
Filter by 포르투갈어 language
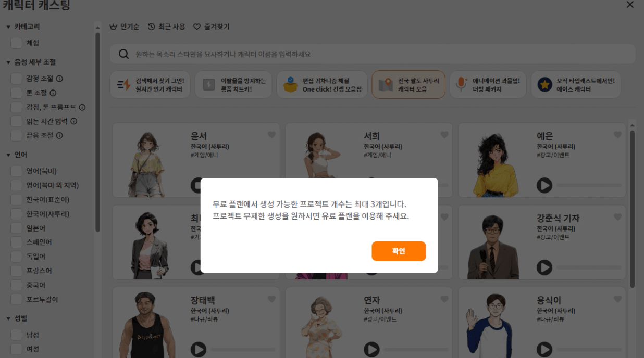tap(17, 299)
